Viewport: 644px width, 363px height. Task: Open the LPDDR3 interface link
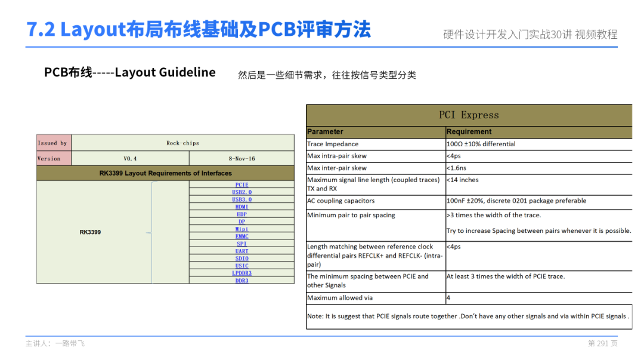pos(241,273)
